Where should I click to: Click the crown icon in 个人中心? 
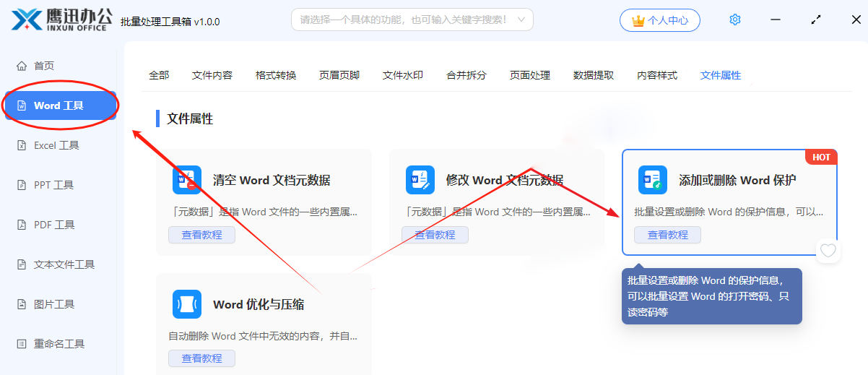[638, 20]
